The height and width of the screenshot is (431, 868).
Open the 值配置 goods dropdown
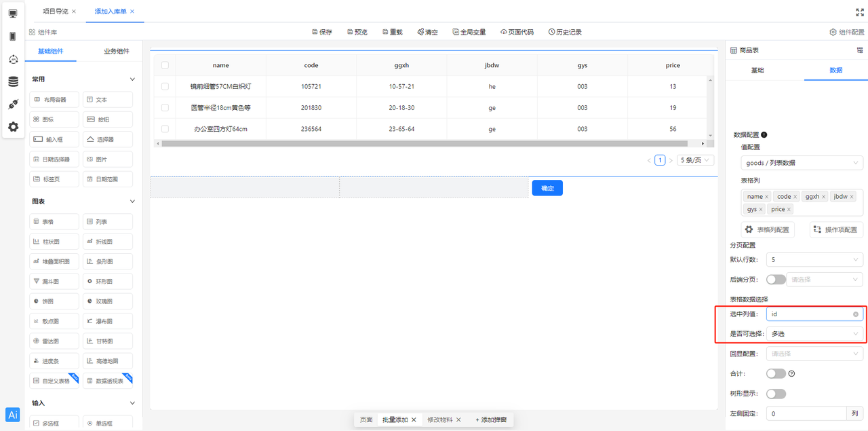[802, 163]
